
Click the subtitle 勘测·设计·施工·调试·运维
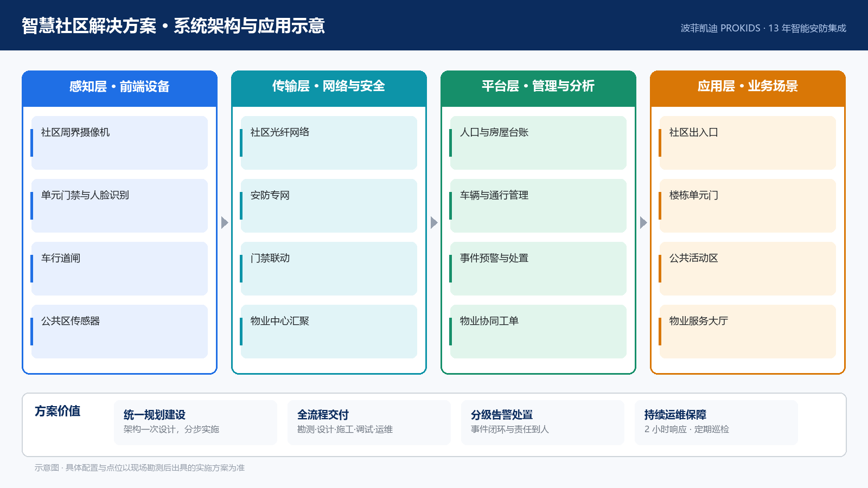point(345,429)
